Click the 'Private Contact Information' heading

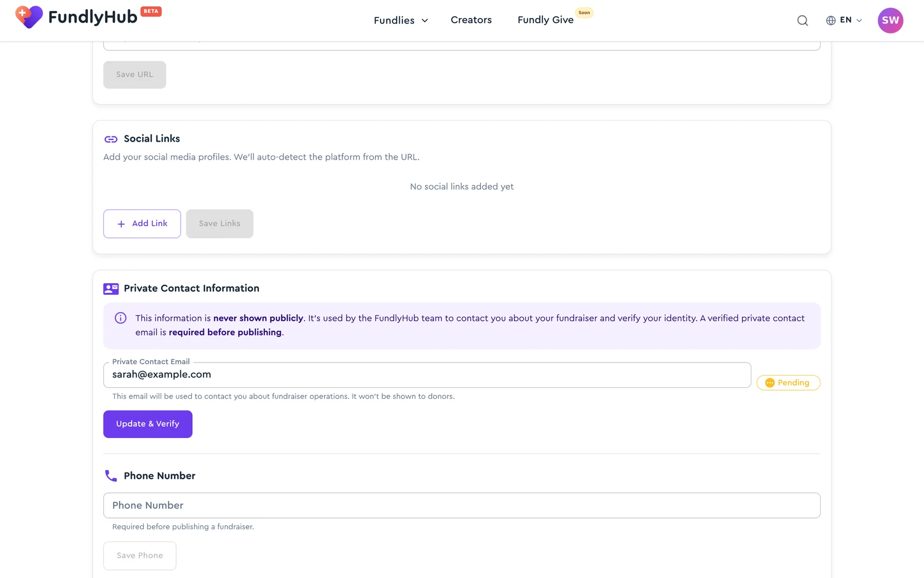click(x=191, y=288)
